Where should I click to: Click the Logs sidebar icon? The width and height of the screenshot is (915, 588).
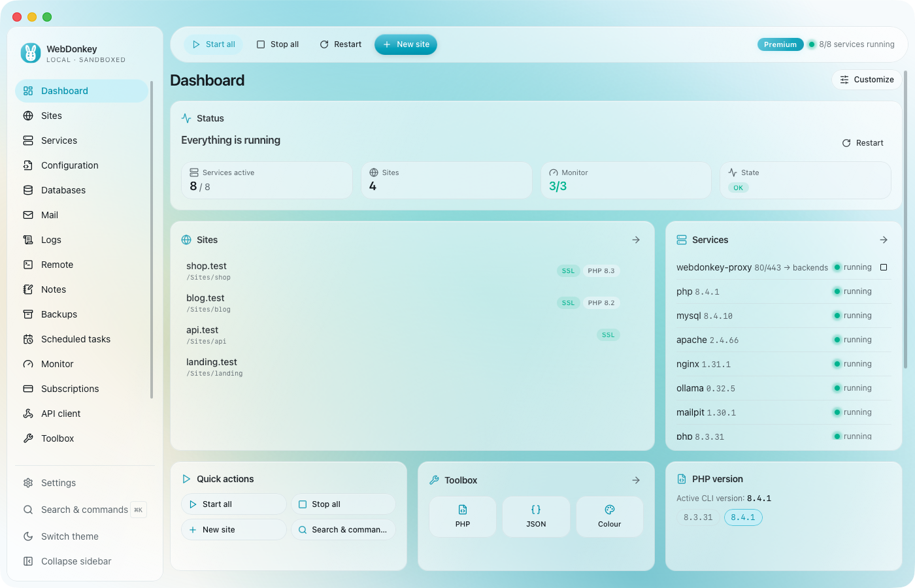28,240
